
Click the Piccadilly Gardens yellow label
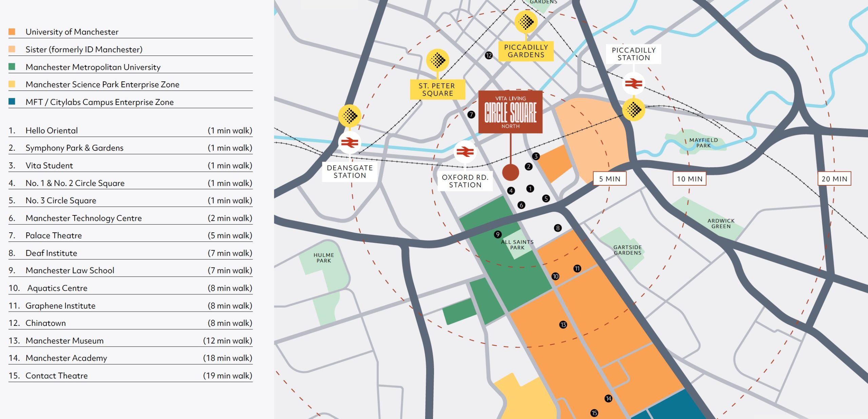coord(526,51)
